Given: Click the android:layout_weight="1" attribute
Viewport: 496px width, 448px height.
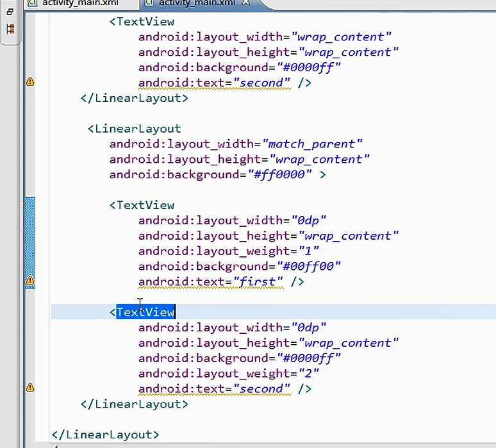Looking at the screenshot, I should pos(228,251).
